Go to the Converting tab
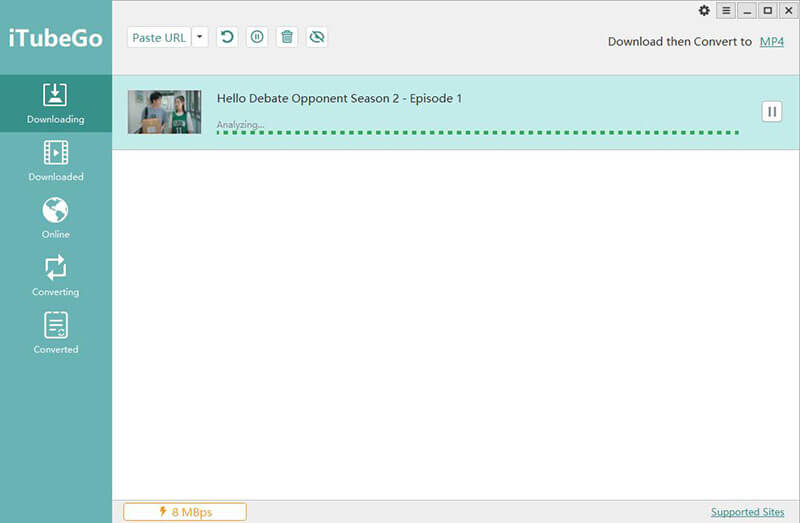The width and height of the screenshot is (800, 523). (56, 276)
